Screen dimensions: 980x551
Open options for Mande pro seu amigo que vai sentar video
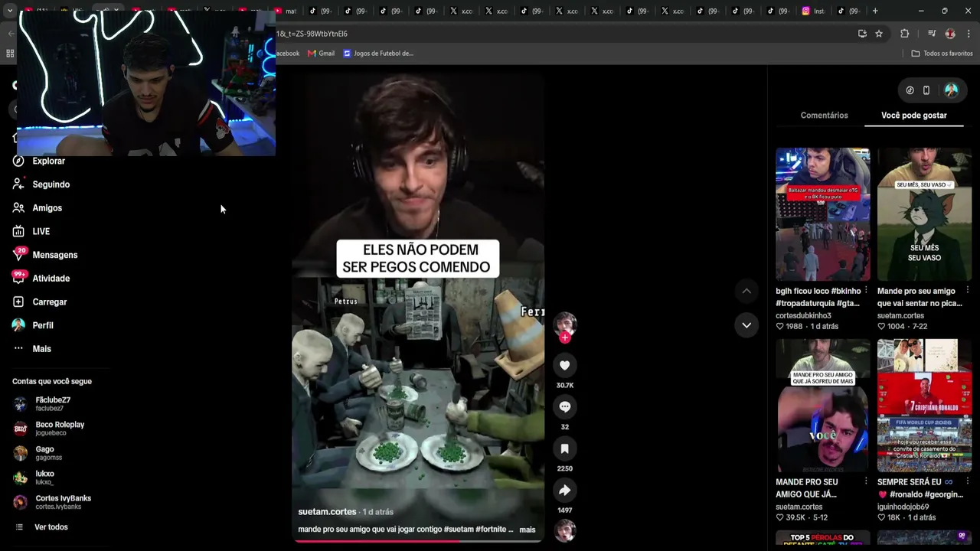[968, 291]
